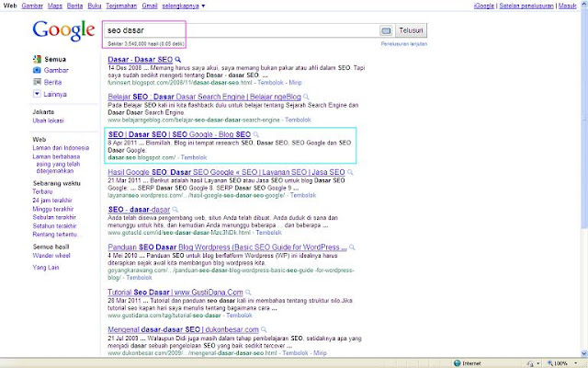
Task: Open Gmail in the top navigation
Action: tap(150, 6)
